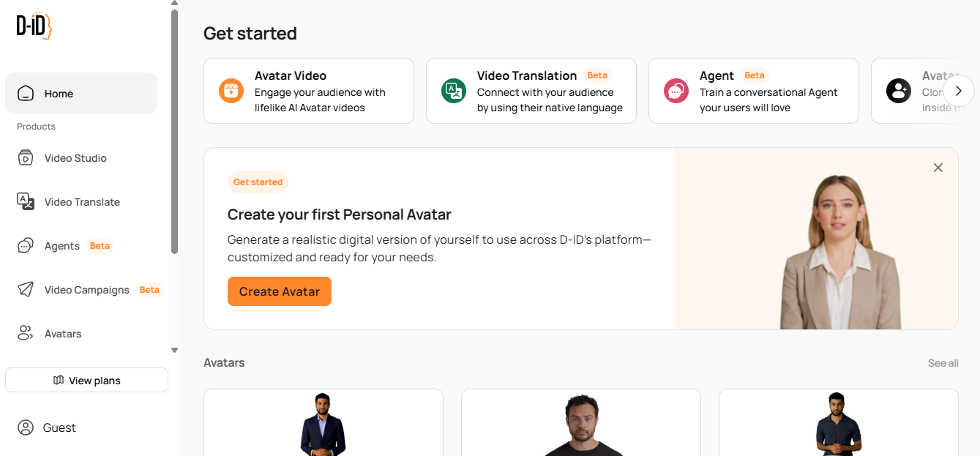Select the black t-shirt man avatar thumbnail
This screenshot has width=980, height=456.
581,423
